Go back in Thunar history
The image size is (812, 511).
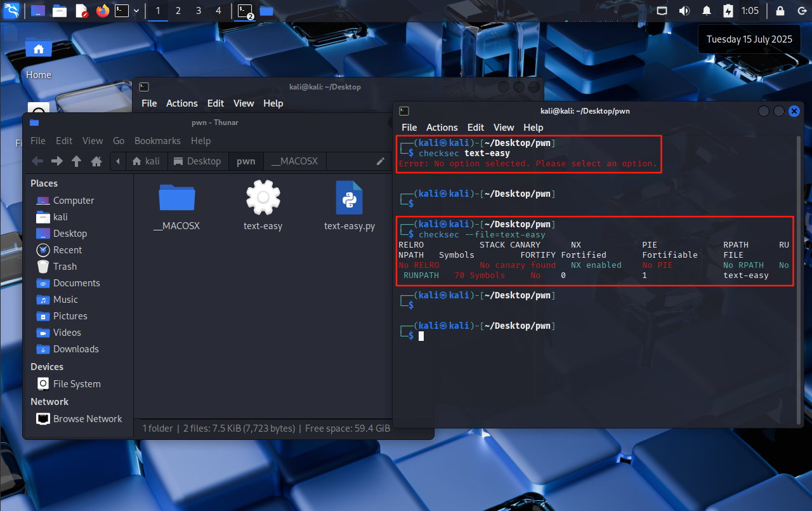pyautogui.click(x=37, y=161)
